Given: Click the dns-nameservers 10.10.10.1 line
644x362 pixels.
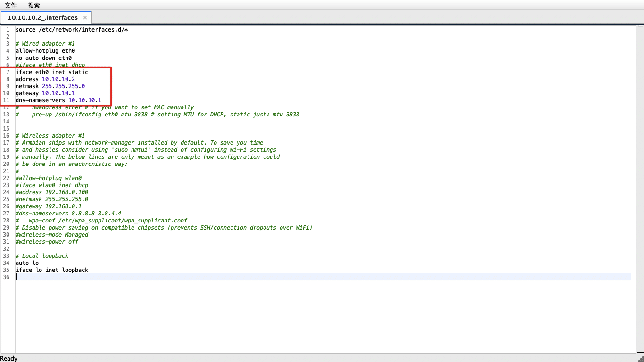Looking at the screenshot, I should click(58, 100).
